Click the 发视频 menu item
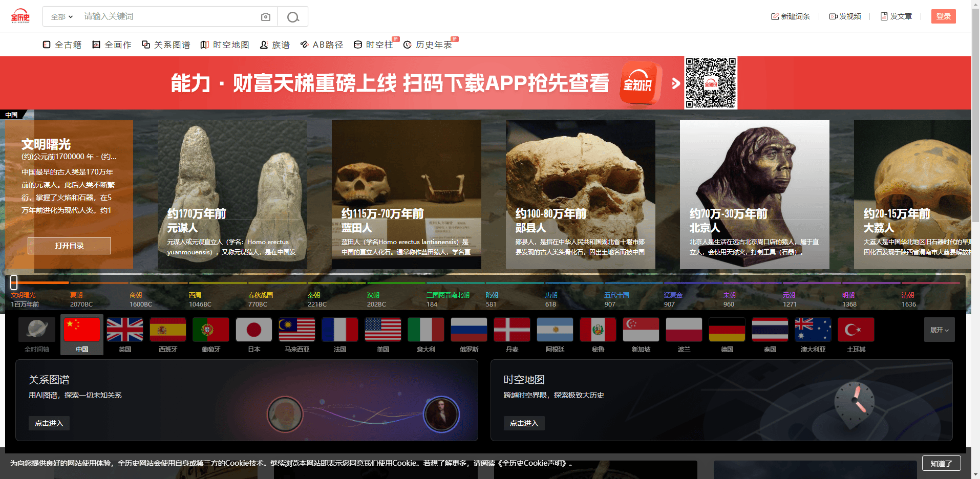 click(x=845, y=16)
